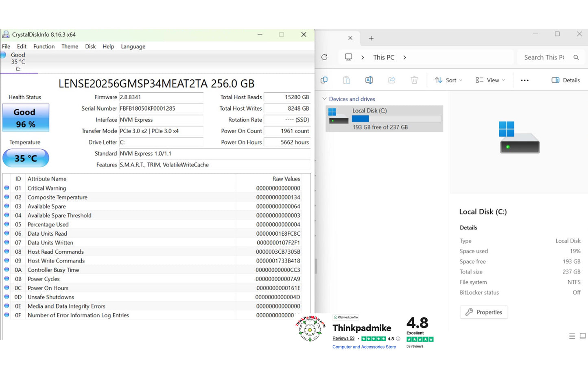The width and height of the screenshot is (588, 369).
Task: Select the C: drive tab showing Good 35 °C
Action: coord(18,62)
